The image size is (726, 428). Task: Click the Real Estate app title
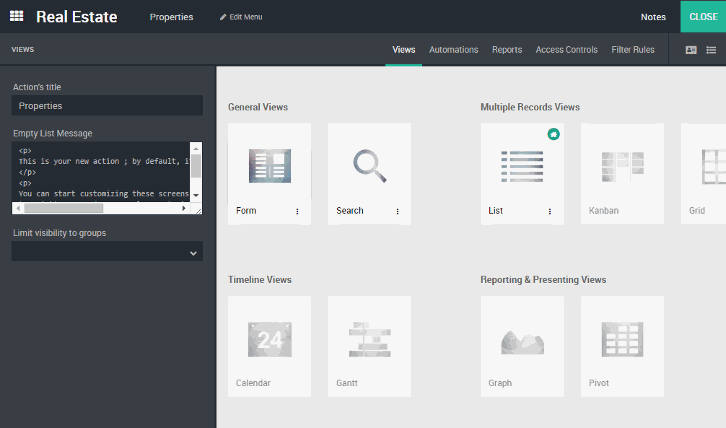click(77, 17)
